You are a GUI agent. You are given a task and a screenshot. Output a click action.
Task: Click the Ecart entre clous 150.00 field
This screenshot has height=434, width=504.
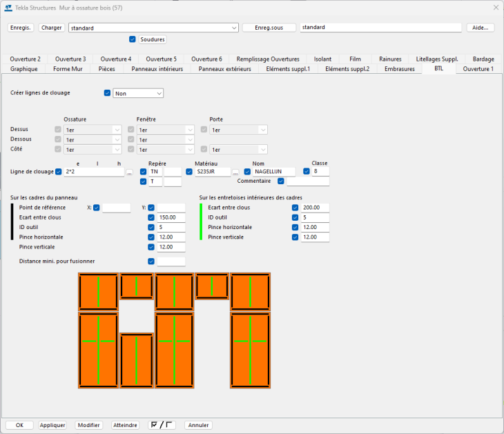click(x=171, y=217)
